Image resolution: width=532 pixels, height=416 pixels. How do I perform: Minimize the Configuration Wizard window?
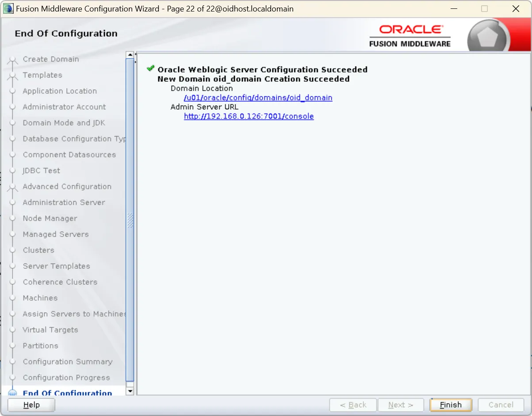(x=454, y=9)
